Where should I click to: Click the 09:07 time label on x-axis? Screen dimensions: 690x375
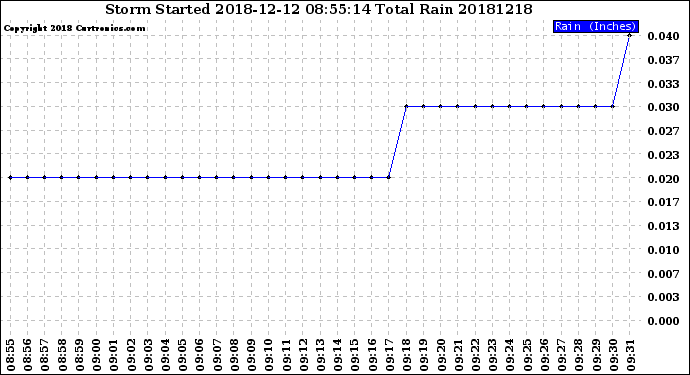click(217, 355)
